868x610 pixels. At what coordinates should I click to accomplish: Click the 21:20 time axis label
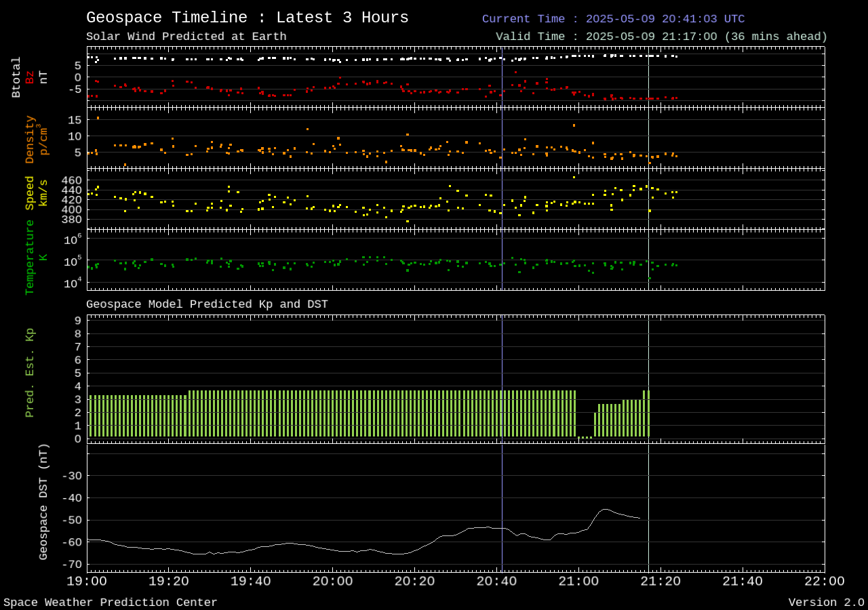click(660, 581)
